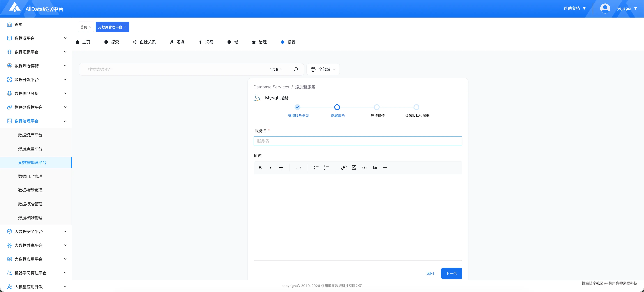This screenshot has width=644, height=292.
Task: Insert a code block icon
Action: click(365, 168)
